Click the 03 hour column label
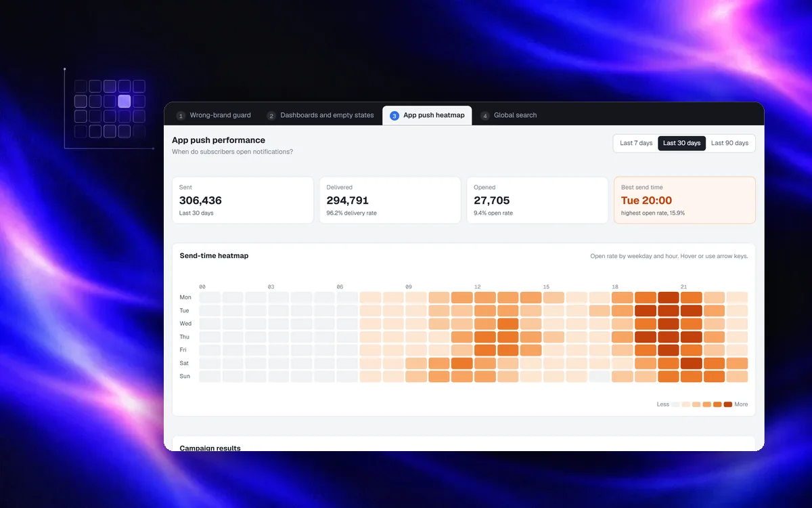Screen dimensions: 812x508 (x=271, y=287)
